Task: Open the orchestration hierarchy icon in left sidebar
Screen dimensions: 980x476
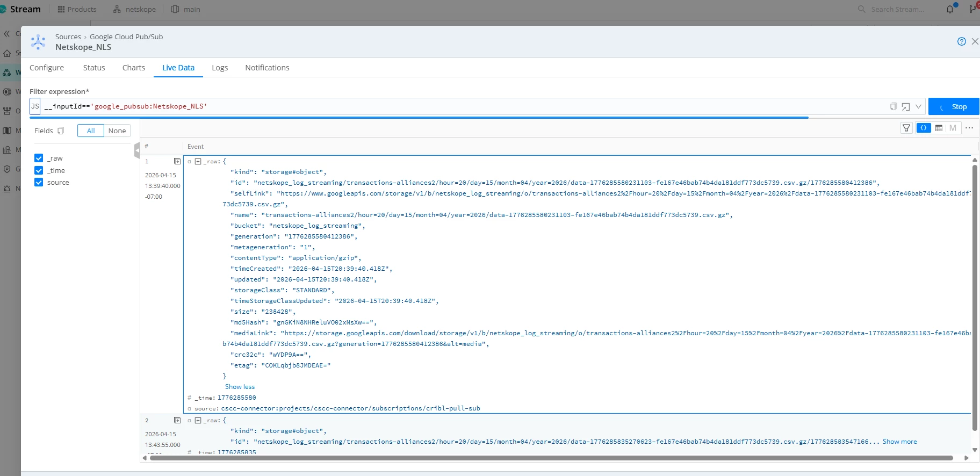Action: point(7,111)
